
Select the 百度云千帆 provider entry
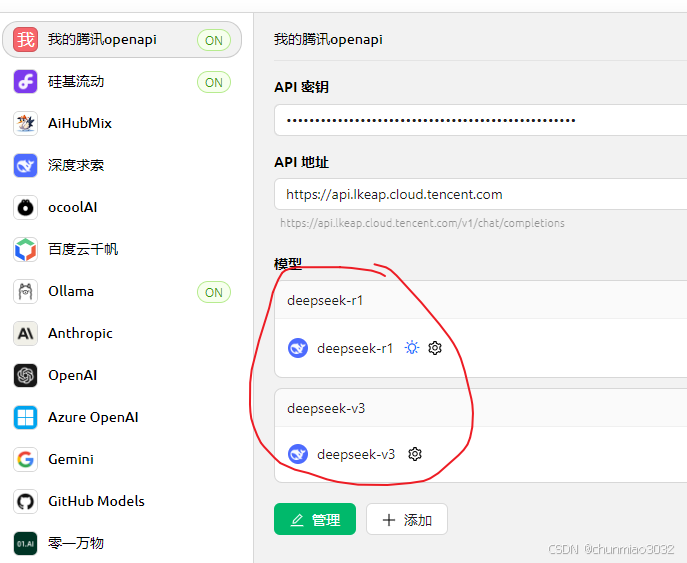point(122,249)
